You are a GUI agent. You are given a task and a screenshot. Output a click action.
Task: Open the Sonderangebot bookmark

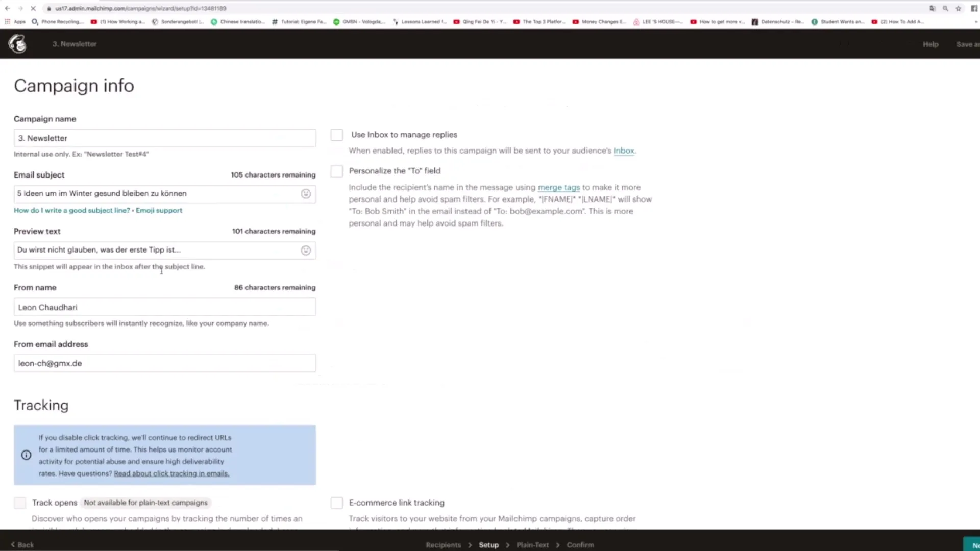[178, 22]
